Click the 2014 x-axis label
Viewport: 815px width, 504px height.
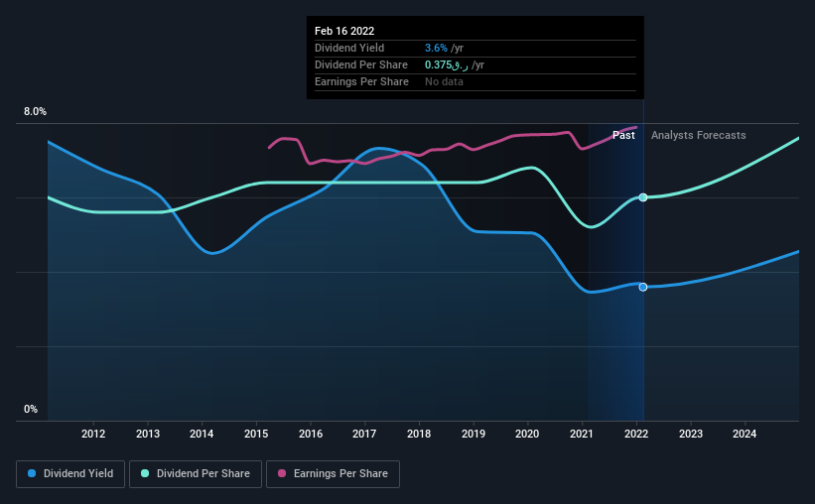tap(202, 434)
